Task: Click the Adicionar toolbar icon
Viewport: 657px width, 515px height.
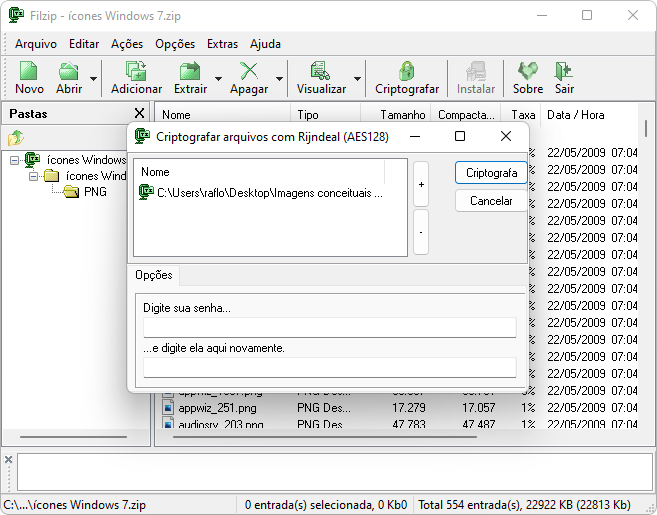Action: pos(136,78)
